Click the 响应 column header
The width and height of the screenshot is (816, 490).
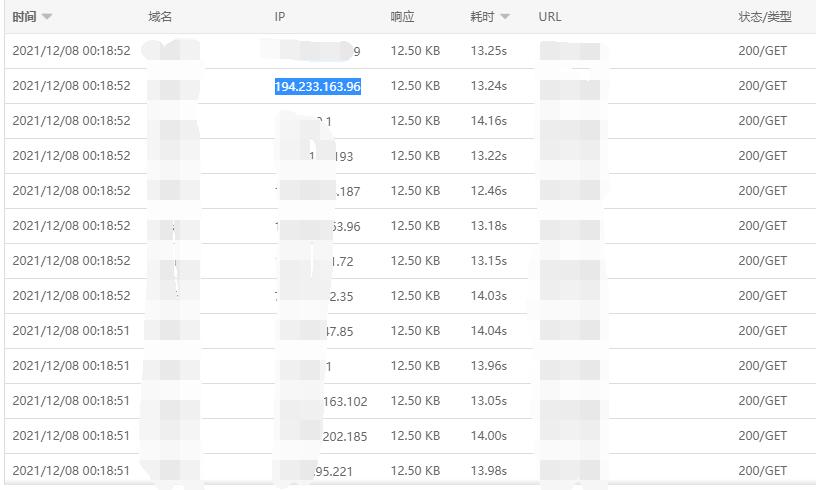[x=402, y=17]
